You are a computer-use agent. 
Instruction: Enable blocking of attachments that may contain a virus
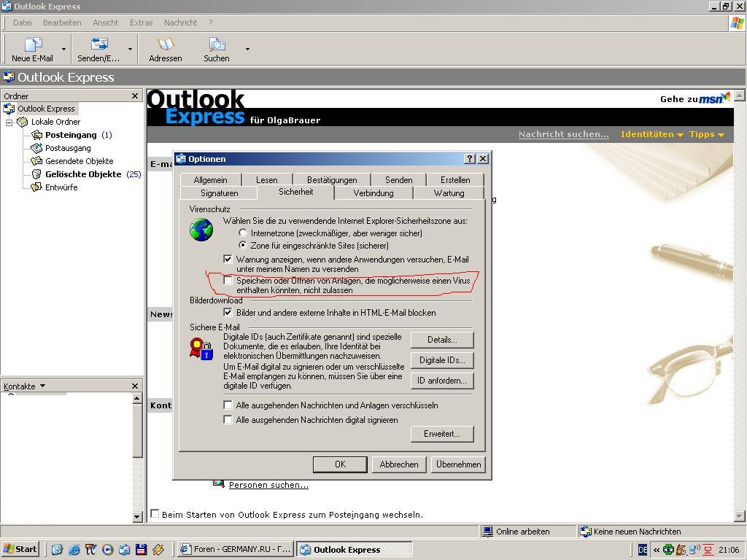228,281
